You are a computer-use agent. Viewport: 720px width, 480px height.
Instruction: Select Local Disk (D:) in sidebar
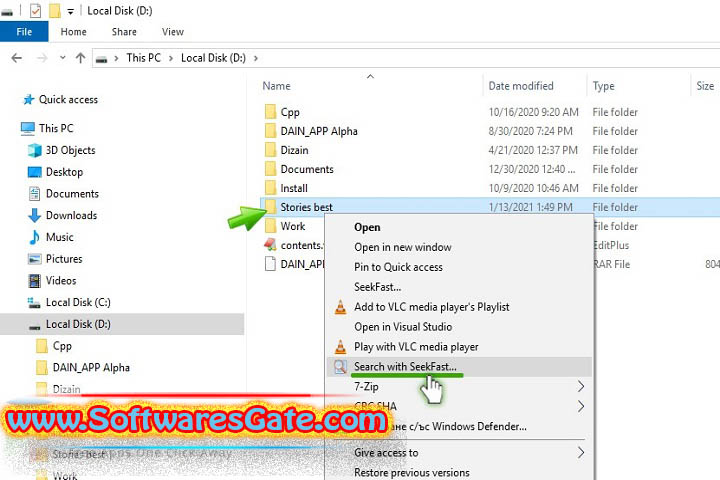coord(78,324)
